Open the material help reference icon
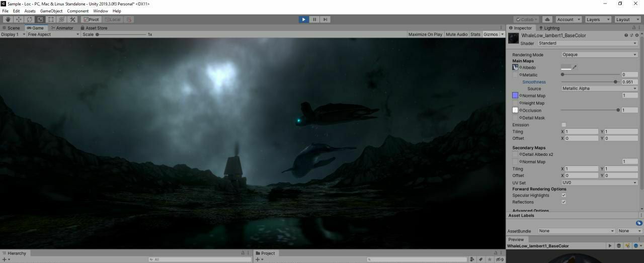This screenshot has width=644, height=263. click(x=626, y=36)
